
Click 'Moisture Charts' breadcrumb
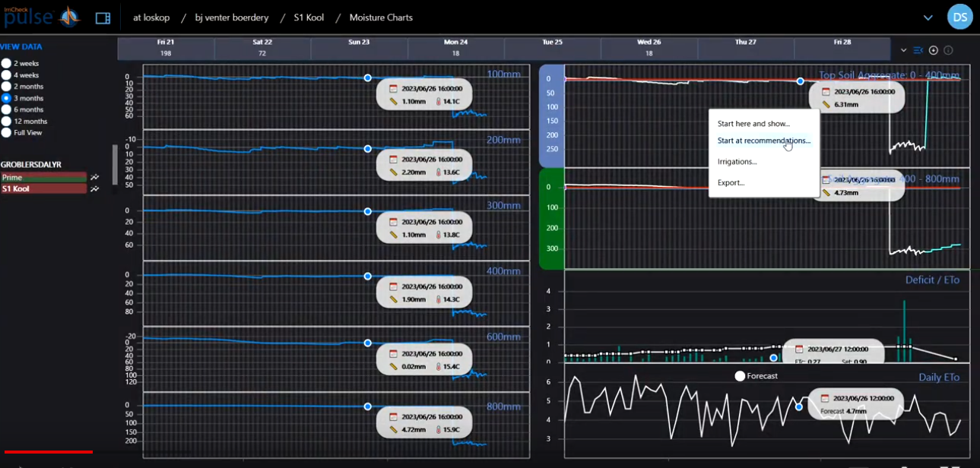[x=381, y=17]
